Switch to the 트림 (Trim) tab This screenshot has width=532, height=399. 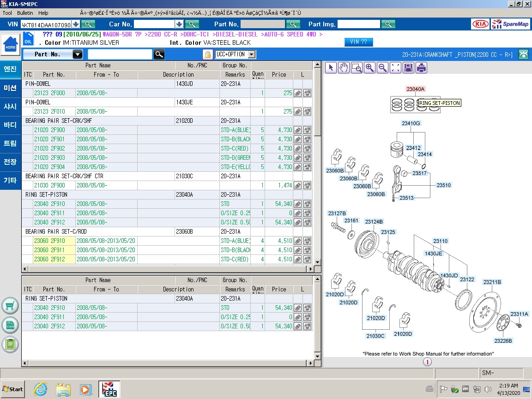click(11, 143)
